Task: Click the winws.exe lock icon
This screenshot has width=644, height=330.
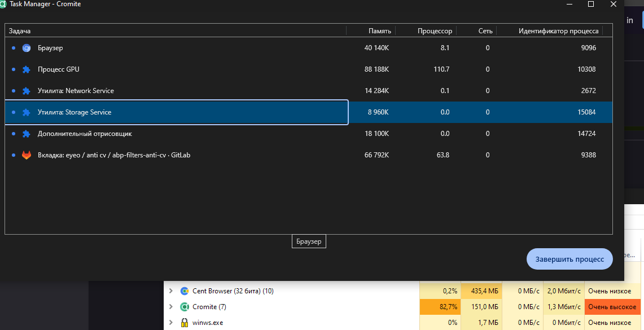Action: 184,323
